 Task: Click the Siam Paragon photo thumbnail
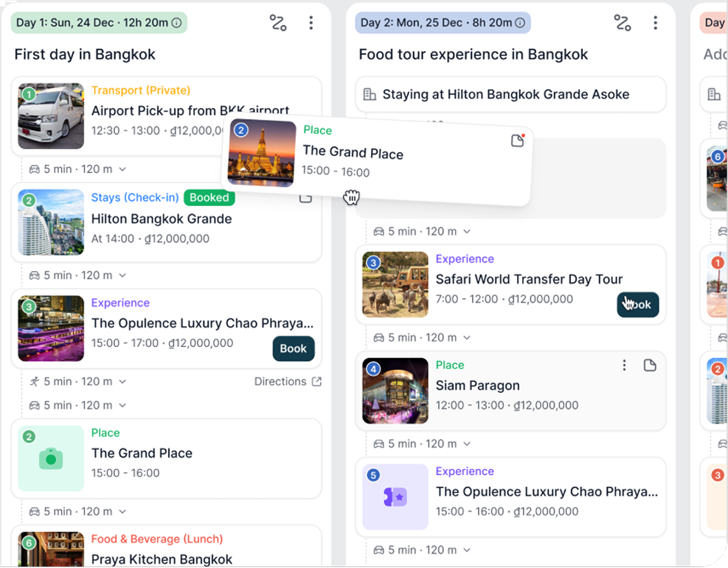click(x=395, y=391)
